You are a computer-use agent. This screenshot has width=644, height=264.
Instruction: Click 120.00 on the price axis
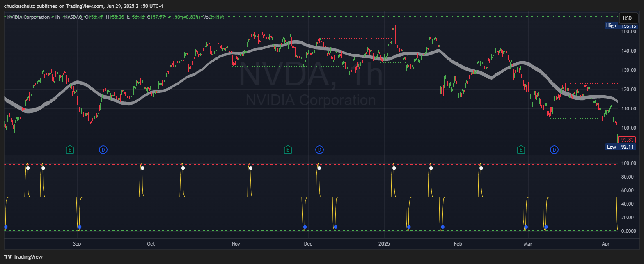tap(628, 90)
